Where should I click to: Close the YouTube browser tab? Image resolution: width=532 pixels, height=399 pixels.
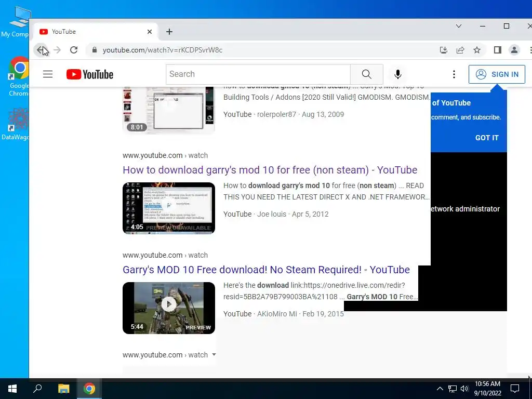click(x=149, y=32)
